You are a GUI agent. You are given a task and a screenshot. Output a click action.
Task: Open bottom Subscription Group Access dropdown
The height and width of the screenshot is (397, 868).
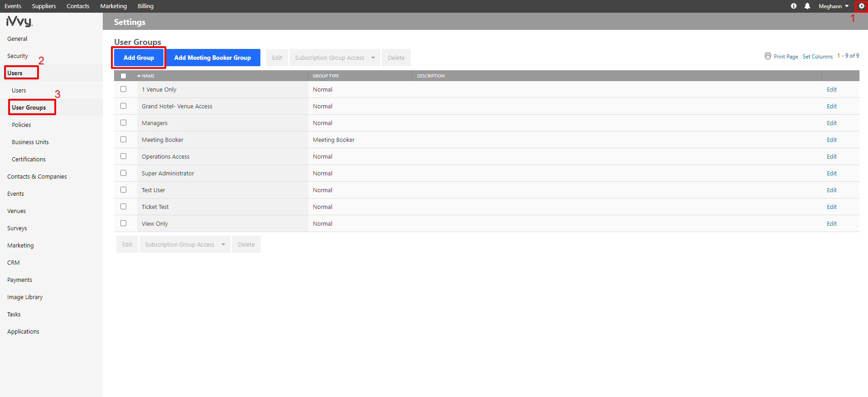185,244
